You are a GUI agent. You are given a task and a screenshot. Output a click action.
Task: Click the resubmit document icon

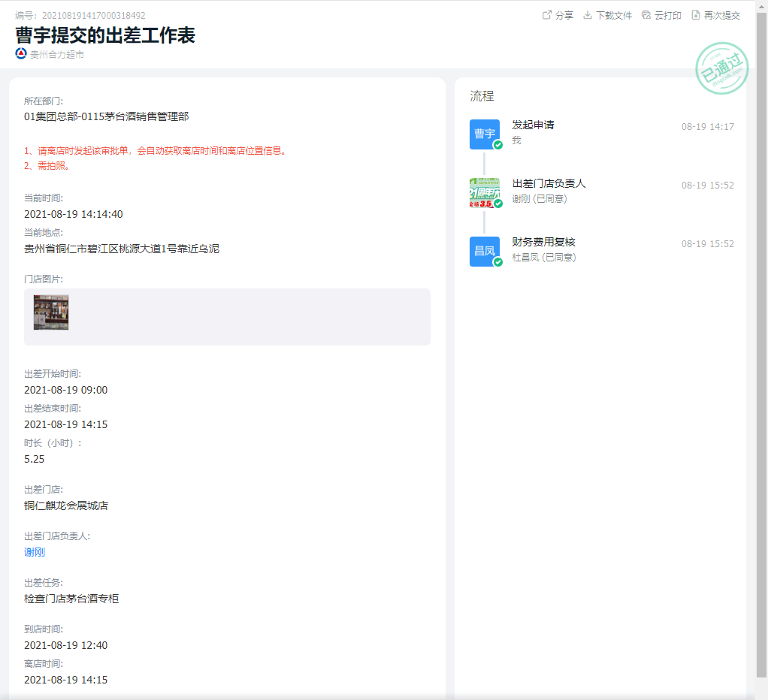point(696,15)
